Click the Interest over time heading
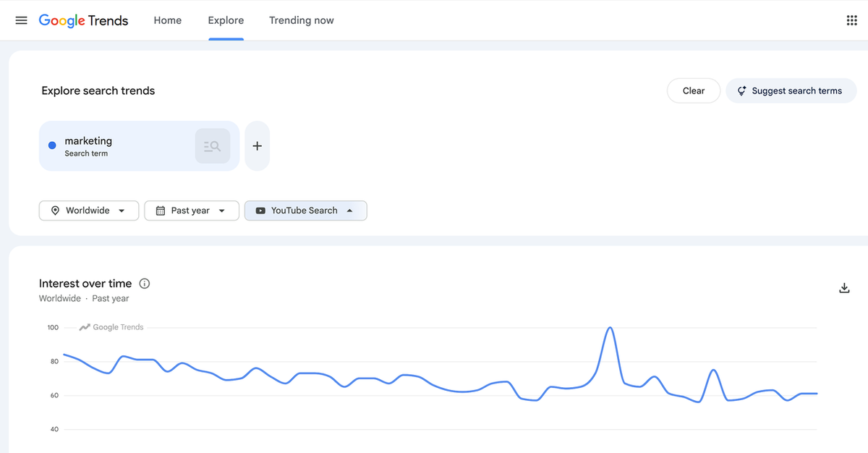Image resolution: width=868 pixels, height=453 pixels. coord(85,284)
